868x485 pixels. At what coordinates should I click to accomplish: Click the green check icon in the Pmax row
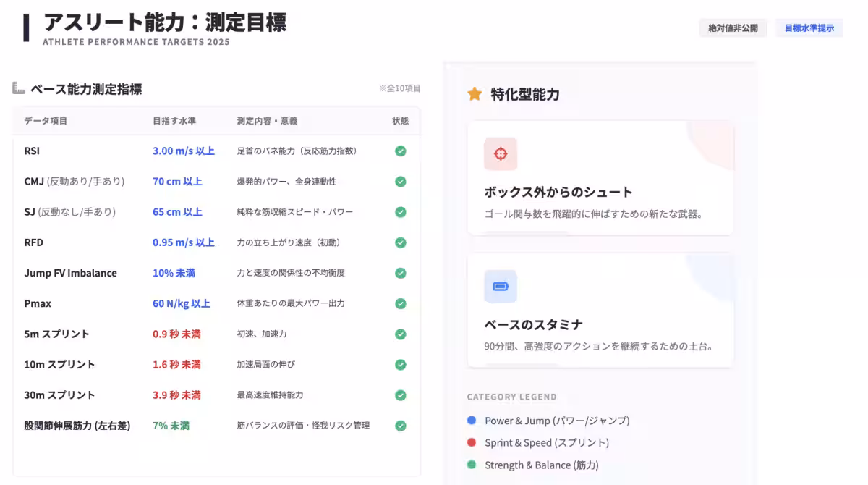point(400,303)
